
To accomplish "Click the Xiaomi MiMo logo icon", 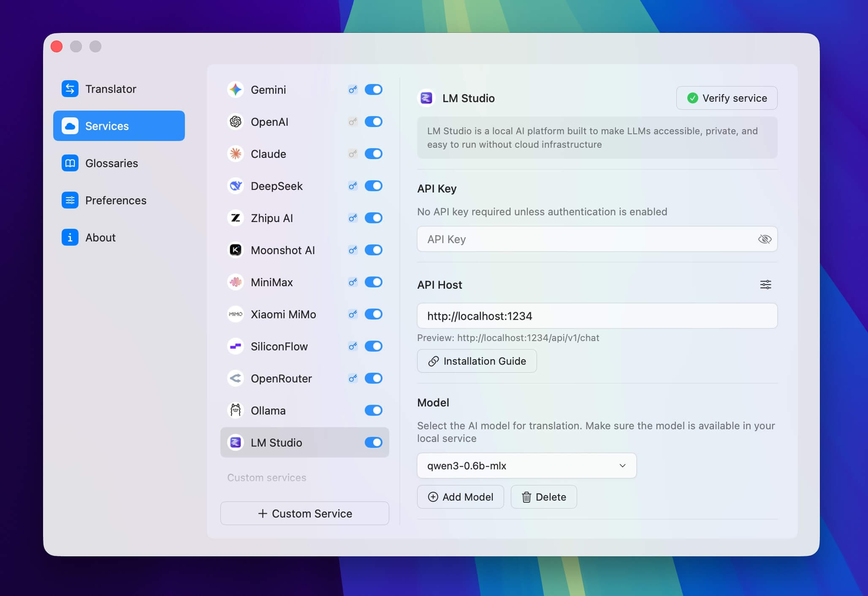I will [236, 314].
